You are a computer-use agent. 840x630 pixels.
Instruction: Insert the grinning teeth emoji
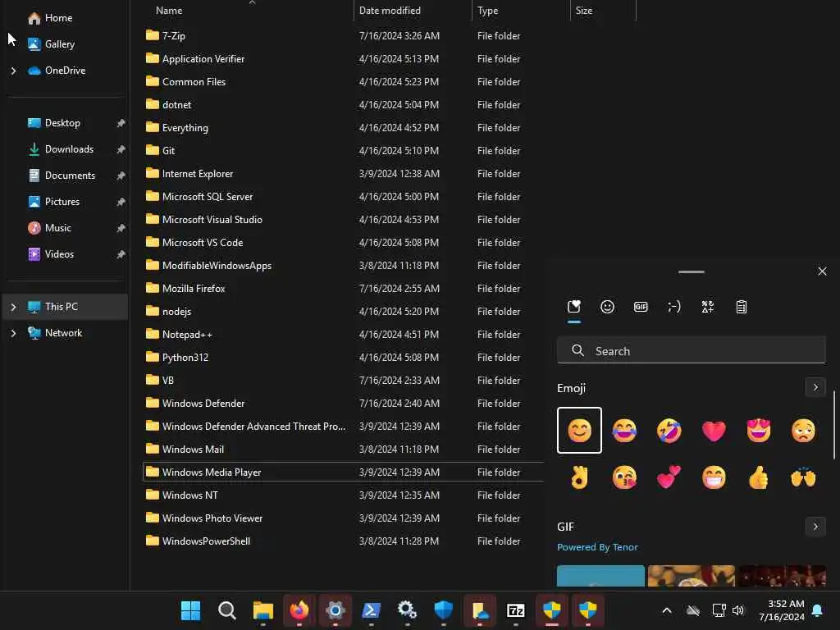tap(714, 477)
